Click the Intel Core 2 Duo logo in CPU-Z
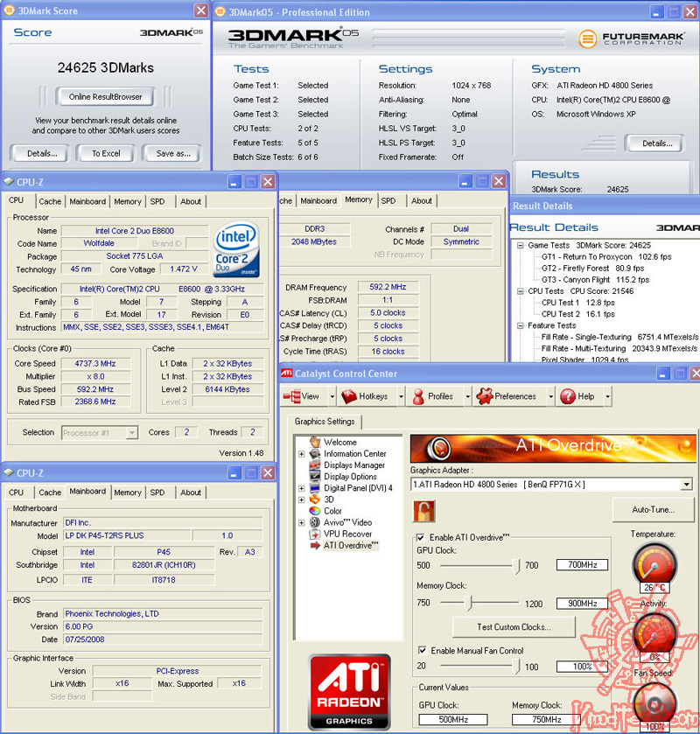 coord(236,249)
